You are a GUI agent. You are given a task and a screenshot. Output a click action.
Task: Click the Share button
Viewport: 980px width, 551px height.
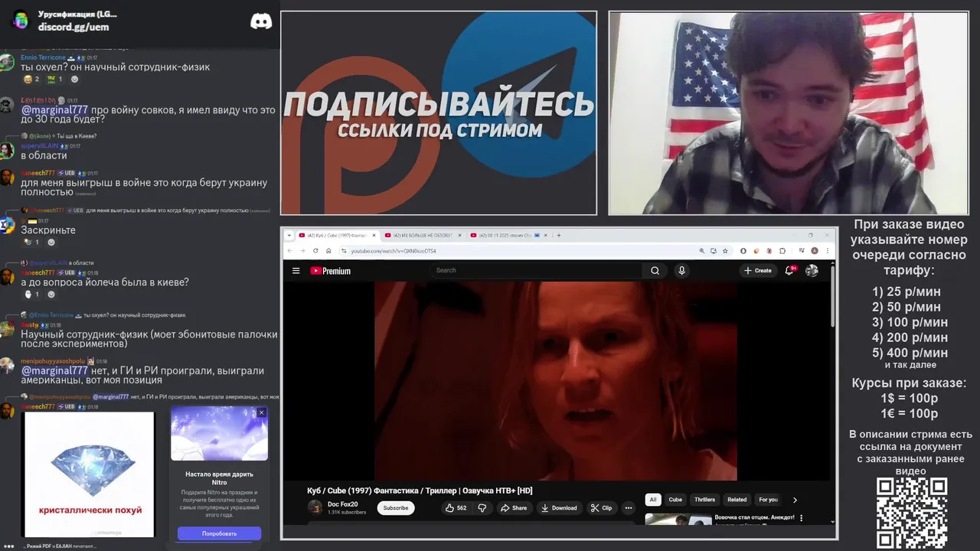[513, 507]
